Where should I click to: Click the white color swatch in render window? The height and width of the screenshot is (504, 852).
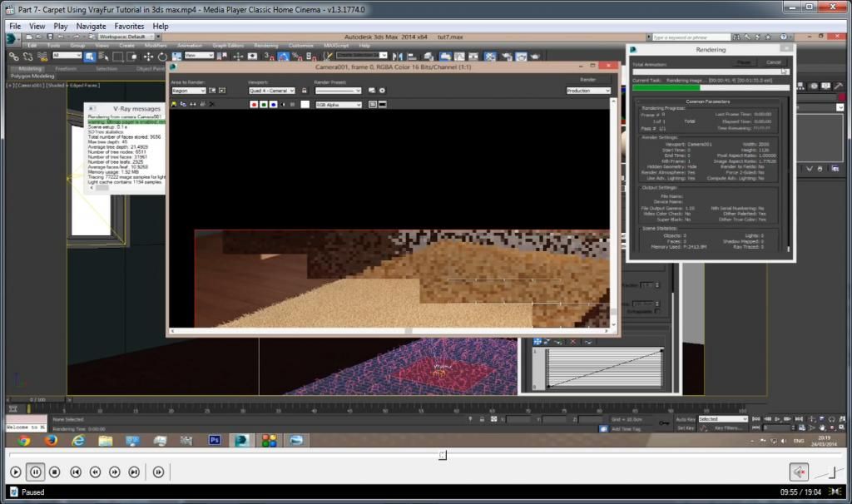(305, 104)
